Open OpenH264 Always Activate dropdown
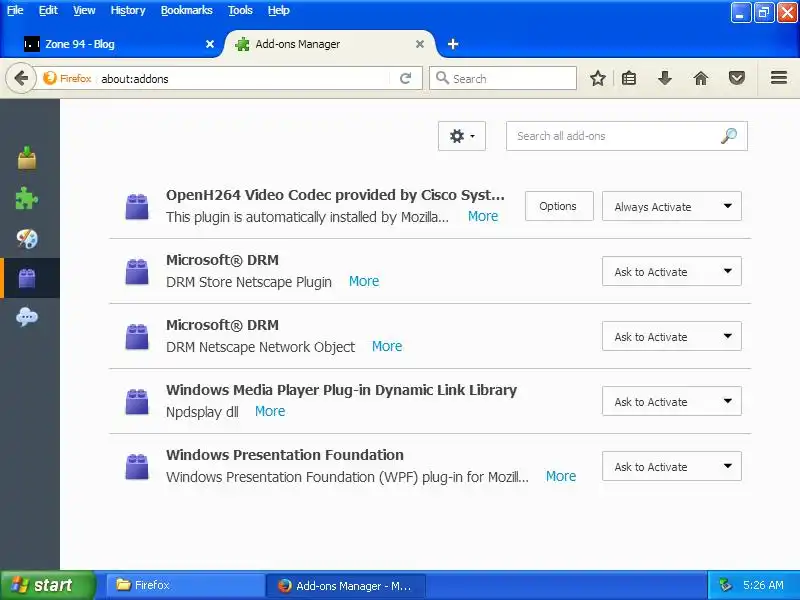The width and height of the screenshot is (800, 600). tap(671, 206)
